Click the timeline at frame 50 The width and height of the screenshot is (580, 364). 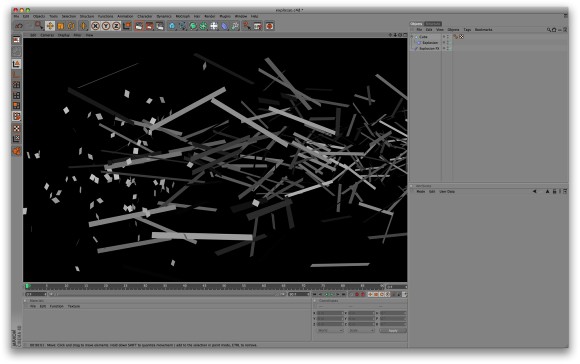tap(224, 286)
